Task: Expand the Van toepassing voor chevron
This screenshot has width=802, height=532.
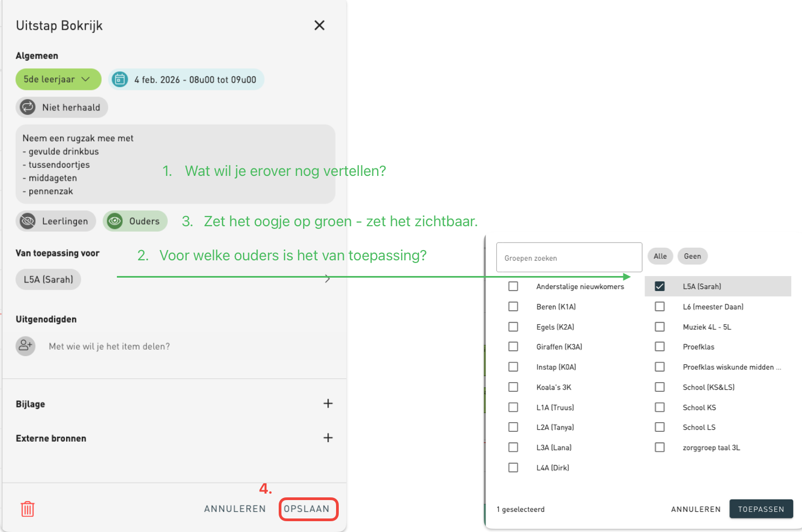Action: pyautogui.click(x=327, y=279)
